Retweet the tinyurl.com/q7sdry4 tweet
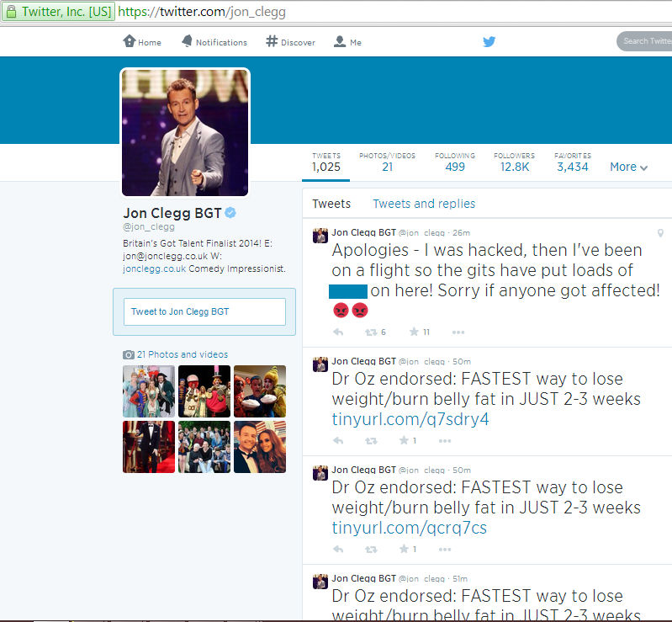 tap(371, 440)
